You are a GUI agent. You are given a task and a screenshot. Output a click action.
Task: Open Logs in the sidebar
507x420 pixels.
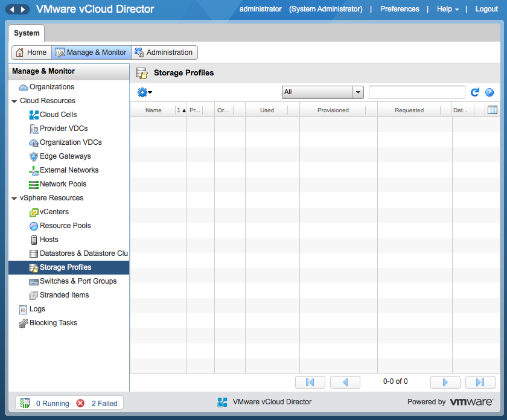37,309
